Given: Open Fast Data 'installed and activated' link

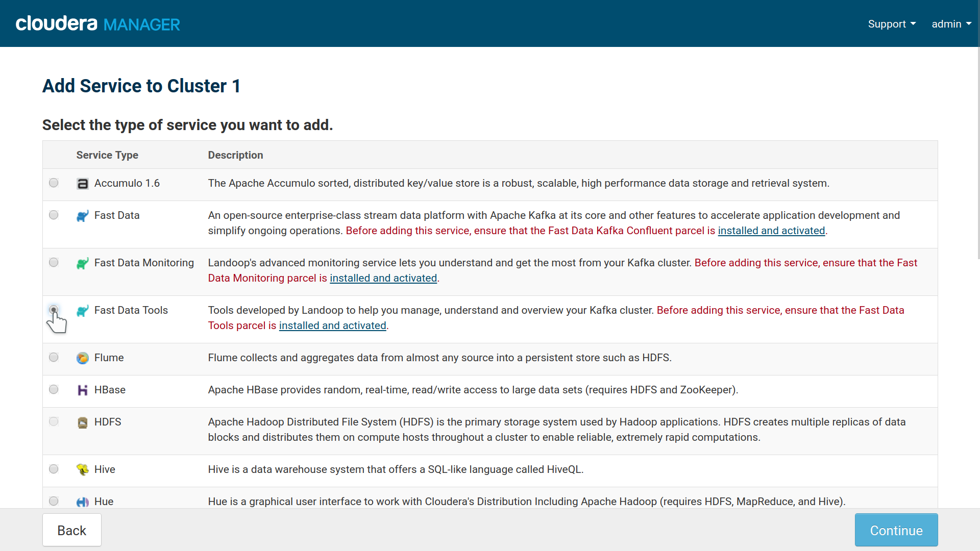Looking at the screenshot, I should 771,231.
